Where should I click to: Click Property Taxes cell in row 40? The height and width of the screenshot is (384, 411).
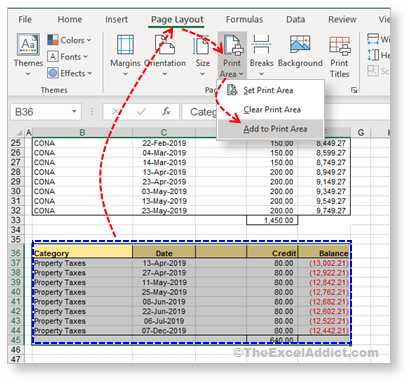tap(83, 292)
